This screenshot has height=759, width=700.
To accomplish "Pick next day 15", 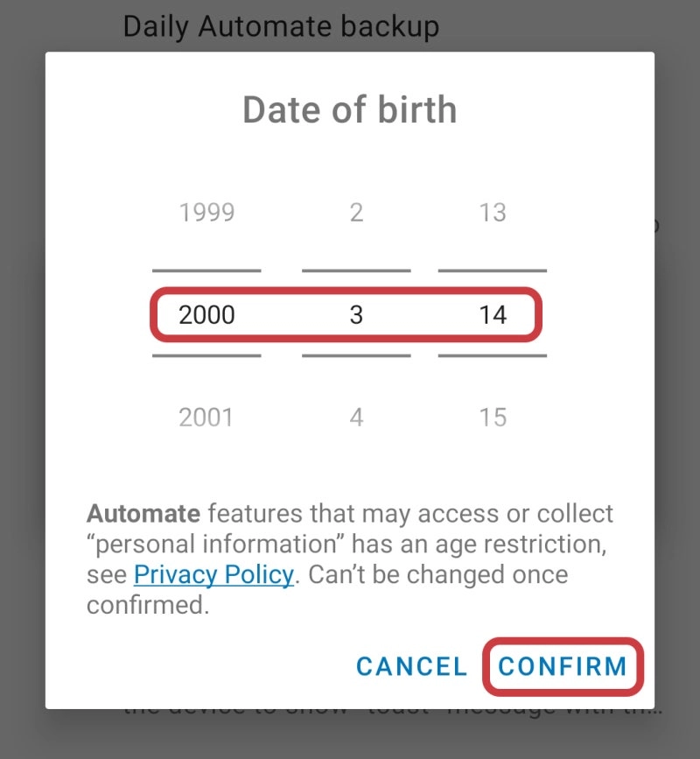I will click(493, 417).
